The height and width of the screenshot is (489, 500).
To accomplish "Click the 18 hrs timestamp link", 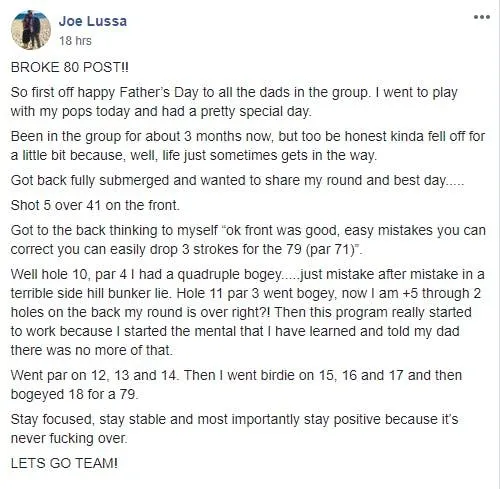I will pyautogui.click(x=75, y=41).
